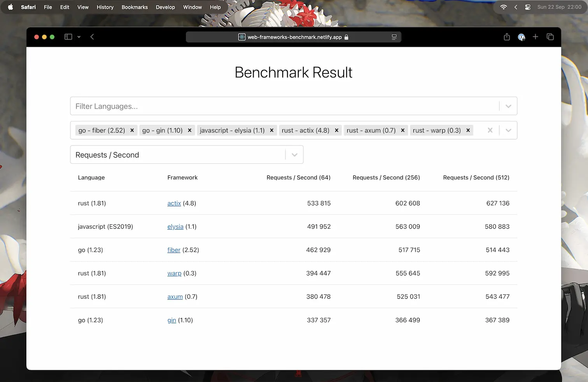Image resolution: width=588 pixels, height=382 pixels.
Task: Remove the go - fiber filter chip
Action: [132, 130]
